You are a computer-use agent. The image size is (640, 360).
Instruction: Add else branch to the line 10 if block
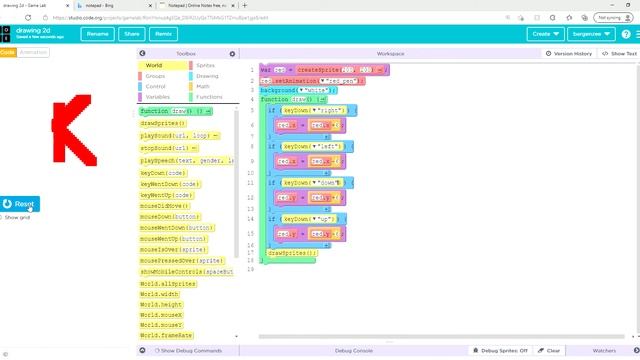[327, 173]
